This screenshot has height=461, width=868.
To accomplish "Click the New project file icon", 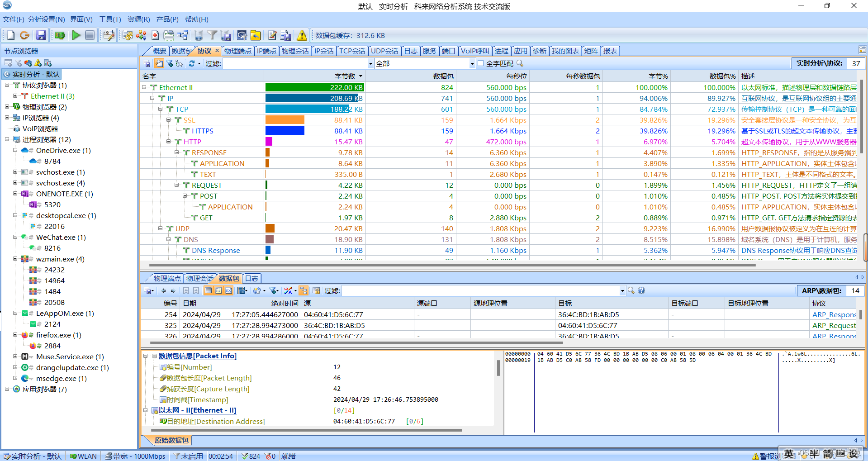I will [10, 35].
